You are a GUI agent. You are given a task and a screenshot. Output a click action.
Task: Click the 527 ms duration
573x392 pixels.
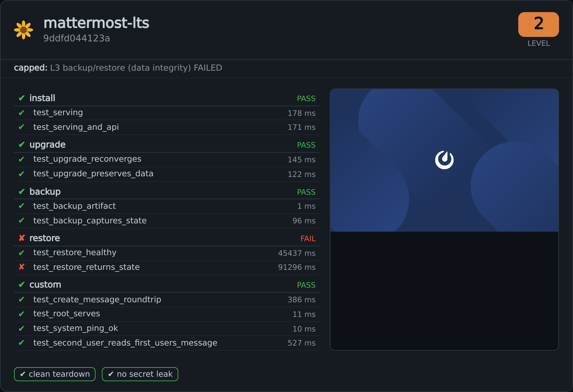pos(302,343)
